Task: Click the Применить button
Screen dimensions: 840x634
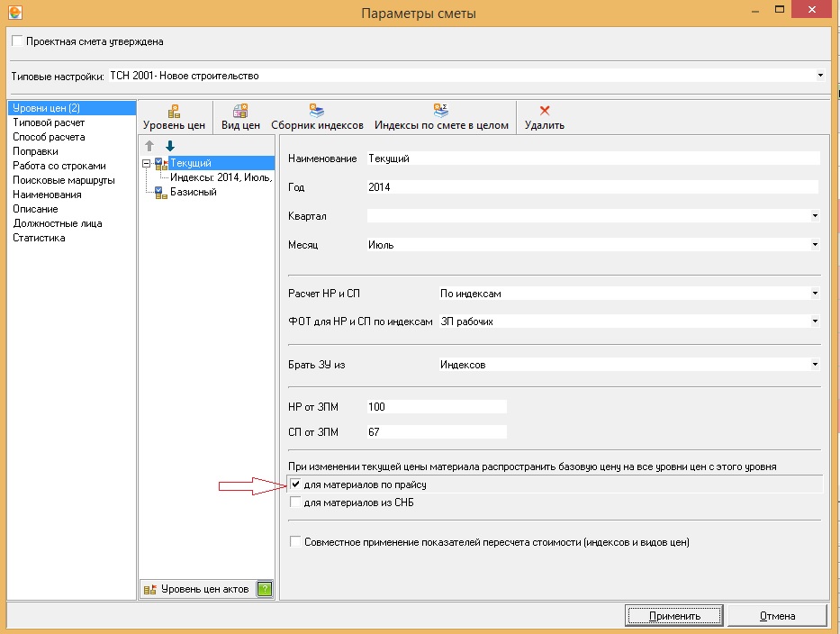Action: tap(674, 616)
